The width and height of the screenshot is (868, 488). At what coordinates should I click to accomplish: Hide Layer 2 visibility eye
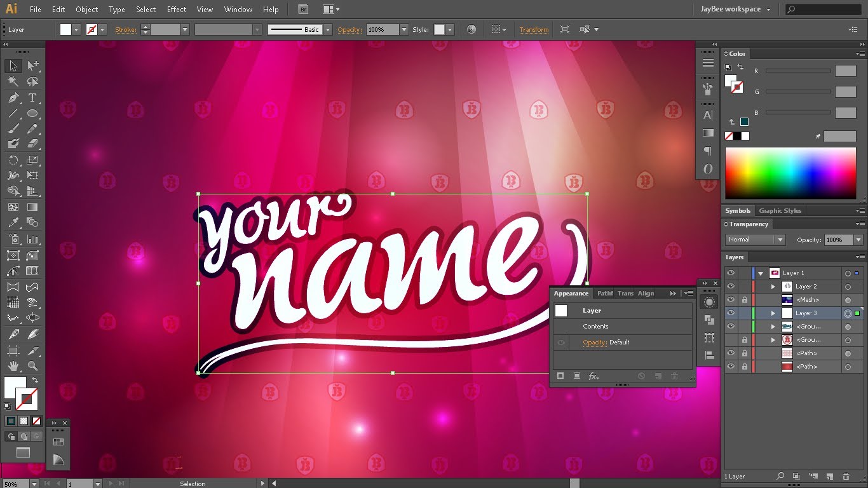[x=731, y=287]
